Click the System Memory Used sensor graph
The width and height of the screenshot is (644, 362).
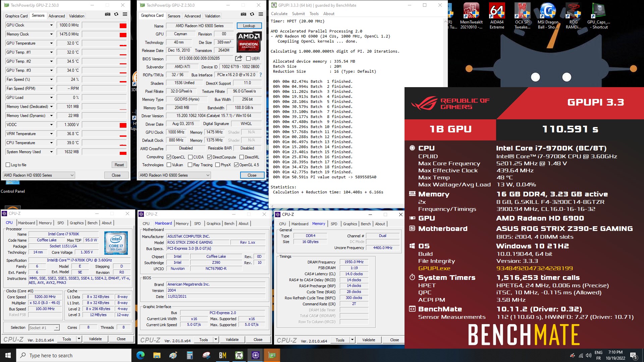pyautogui.click(x=104, y=152)
